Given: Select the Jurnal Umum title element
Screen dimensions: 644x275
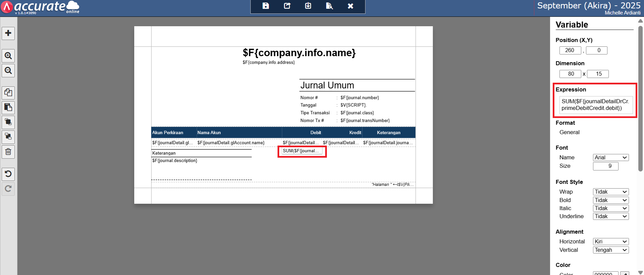Looking at the screenshot, I should 327,85.
